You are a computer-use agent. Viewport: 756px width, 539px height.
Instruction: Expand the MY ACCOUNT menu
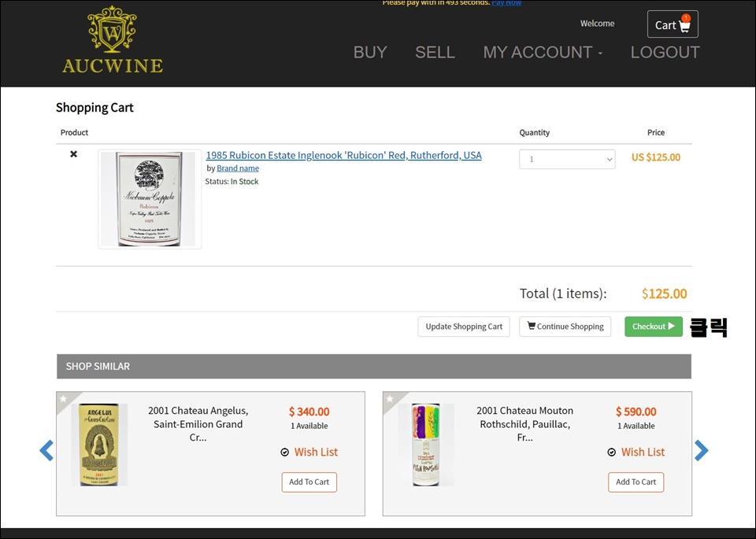pos(543,52)
